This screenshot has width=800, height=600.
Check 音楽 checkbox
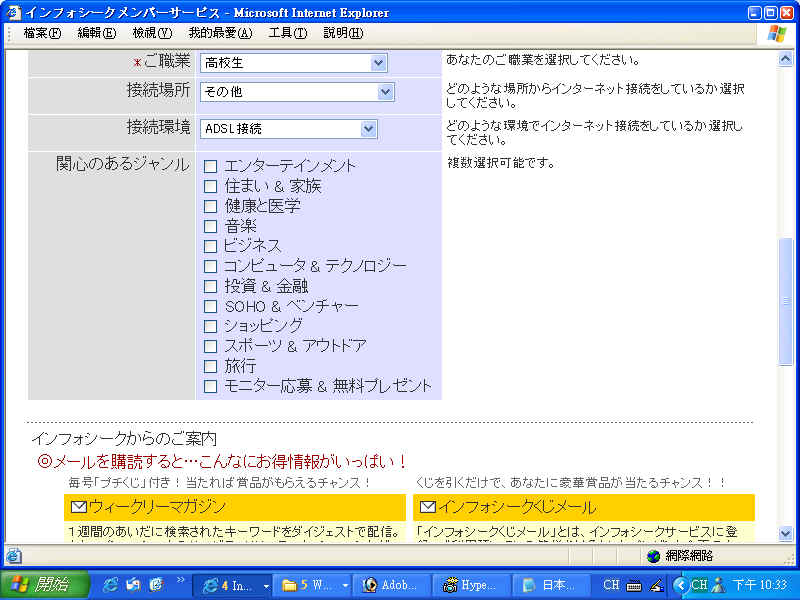210,226
